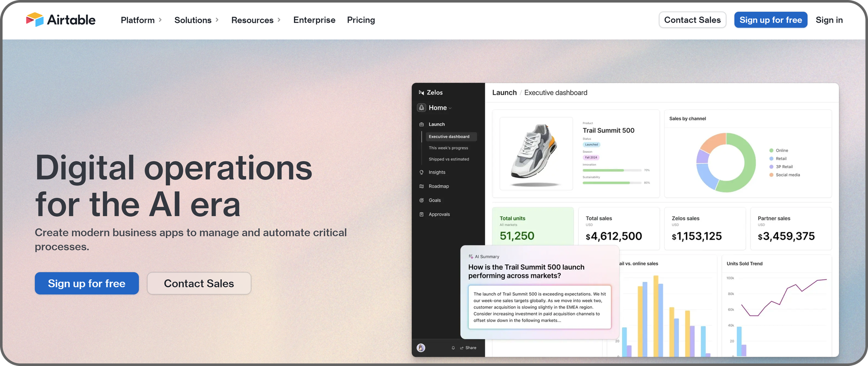Click the Sign in link
The height and width of the screenshot is (366, 868).
829,20
